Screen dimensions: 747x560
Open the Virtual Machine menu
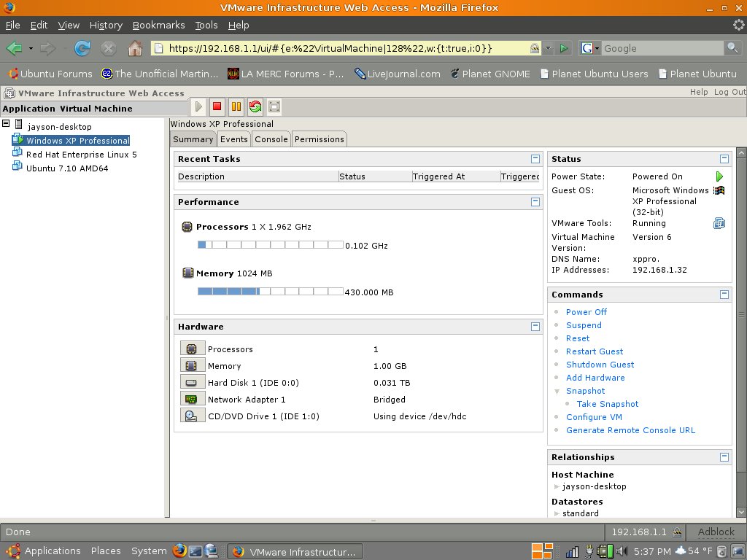click(96, 109)
